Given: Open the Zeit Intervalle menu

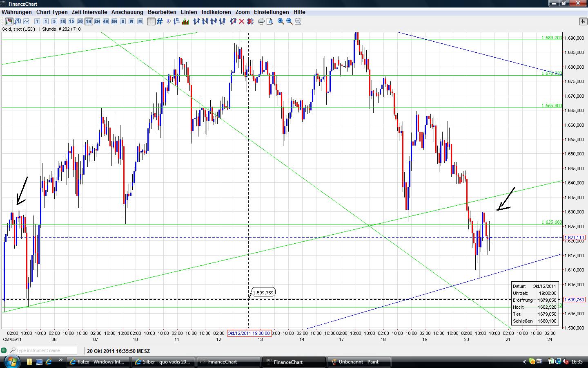Looking at the screenshot, I should click(89, 12).
